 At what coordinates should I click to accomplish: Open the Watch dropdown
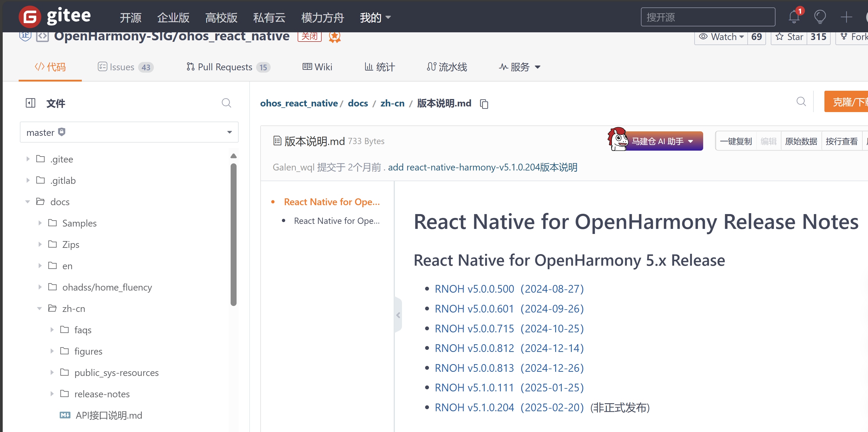click(721, 37)
